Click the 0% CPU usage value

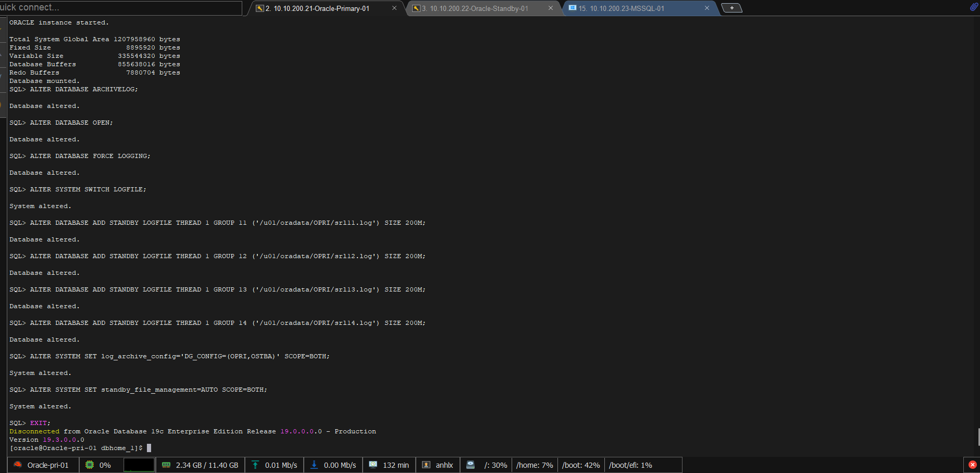(x=105, y=465)
